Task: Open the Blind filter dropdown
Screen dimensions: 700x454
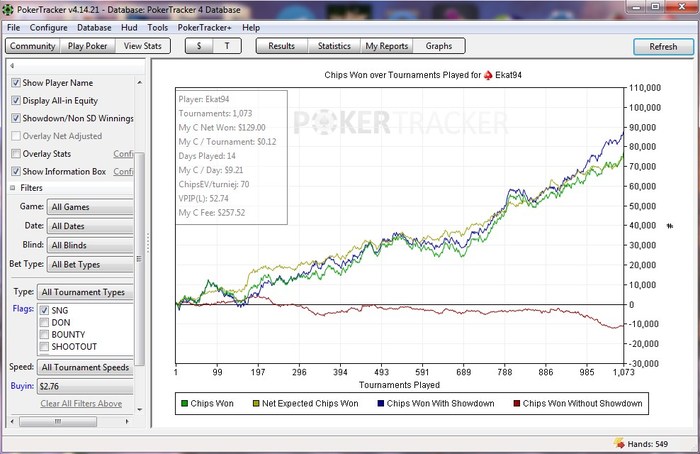Action: [x=90, y=246]
